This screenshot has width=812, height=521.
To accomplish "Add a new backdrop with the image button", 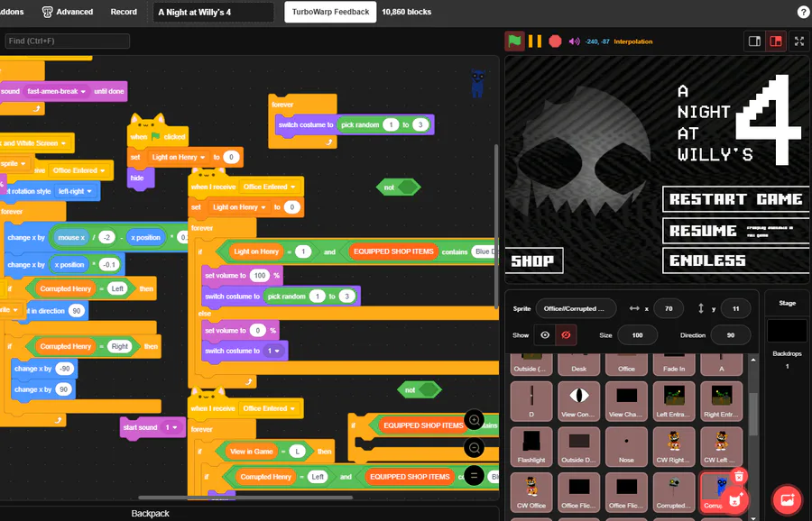I will coord(787,499).
